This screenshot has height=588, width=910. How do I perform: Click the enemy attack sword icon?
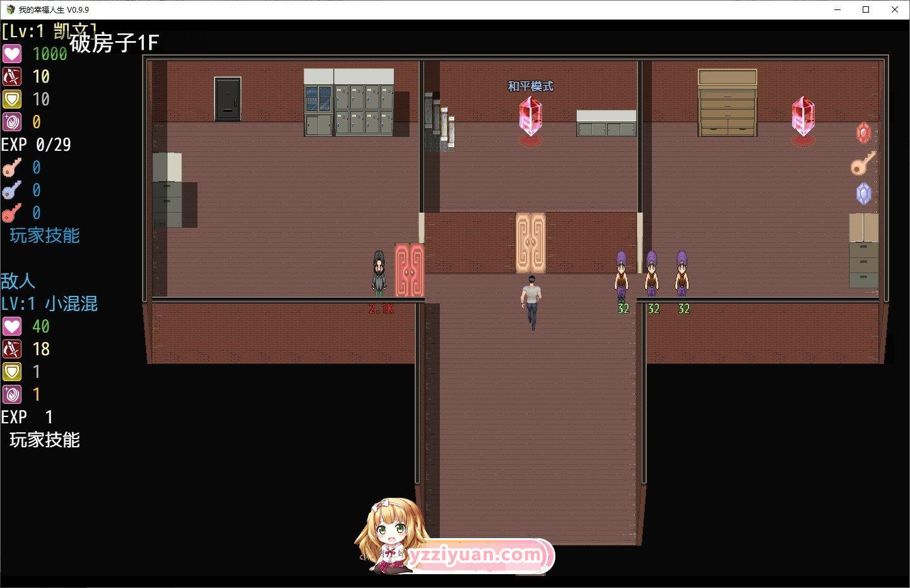pyautogui.click(x=12, y=349)
